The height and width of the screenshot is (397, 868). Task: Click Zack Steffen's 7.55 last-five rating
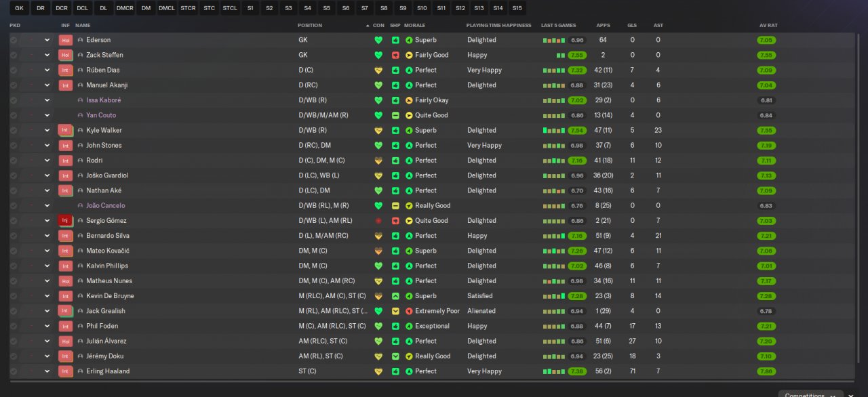pos(577,55)
